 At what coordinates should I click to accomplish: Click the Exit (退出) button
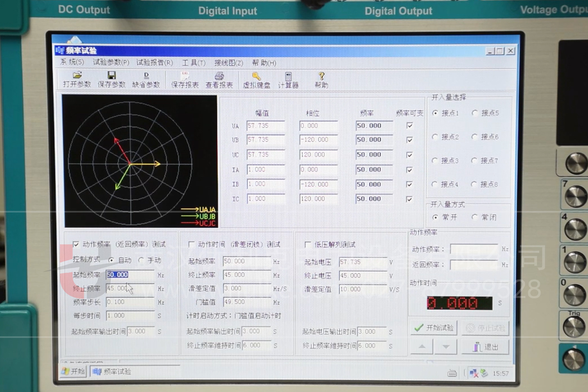point(485,347)
